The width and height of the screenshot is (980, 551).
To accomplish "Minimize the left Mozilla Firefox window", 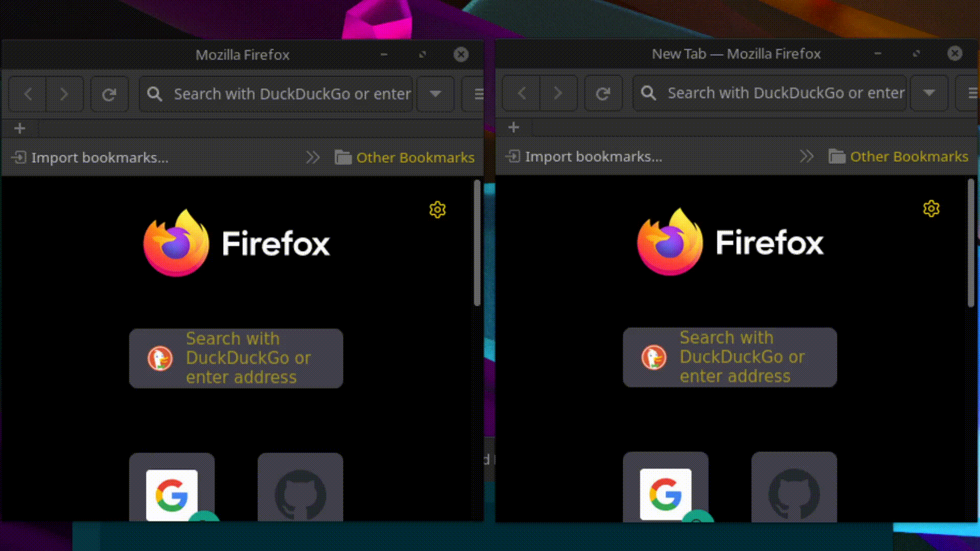I will pos(384,55).
